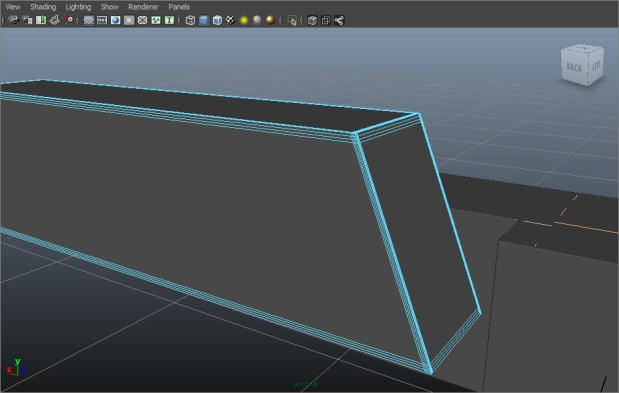The width and height of the screenshot is (619, 393).
Task: Toggle the Safe Action display
Action: click(x=156, y=20)
